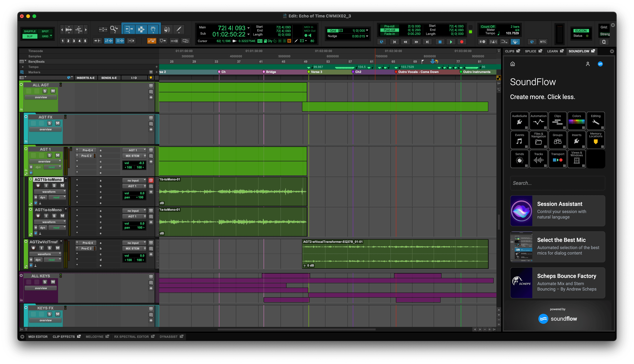Viewport: 634px width, 364px height.
Task: Solo the AGT1b-toMono track
Action: click(x=54, y=186)
